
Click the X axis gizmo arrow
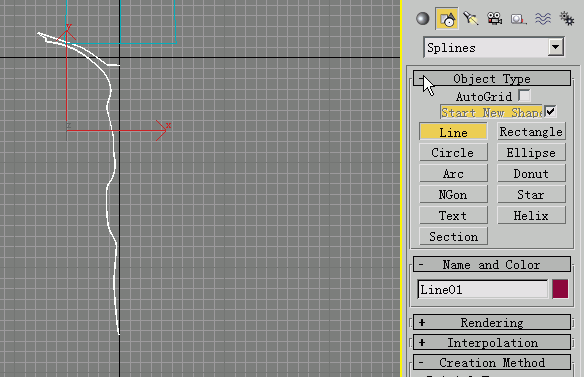click(x=161, y=130)
